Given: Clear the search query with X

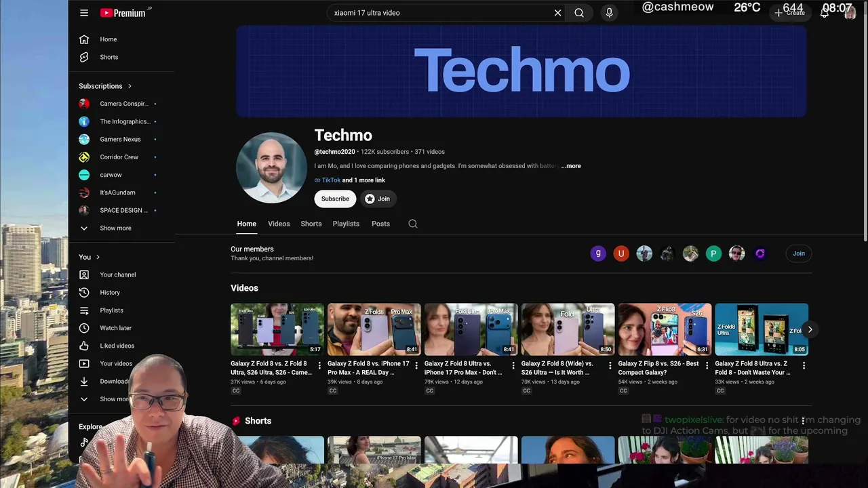Looking at the screenshot, I should click(x=557, y=13).
